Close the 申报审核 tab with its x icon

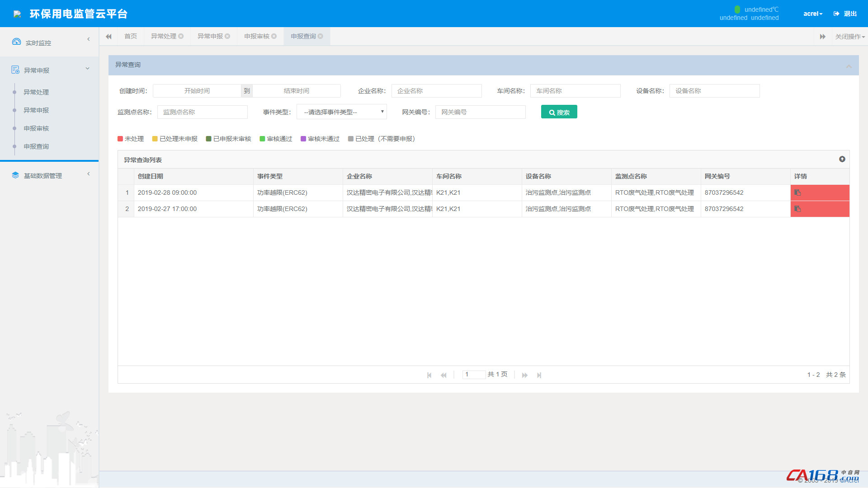[x=274, y=37]
